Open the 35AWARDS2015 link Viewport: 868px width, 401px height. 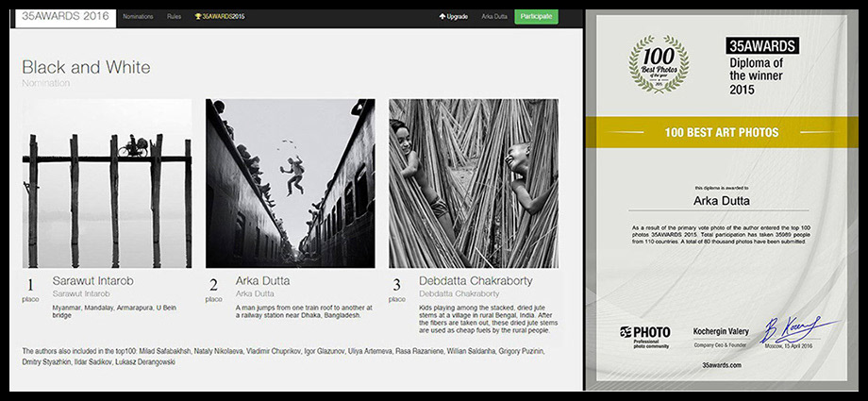click(223, 17)
